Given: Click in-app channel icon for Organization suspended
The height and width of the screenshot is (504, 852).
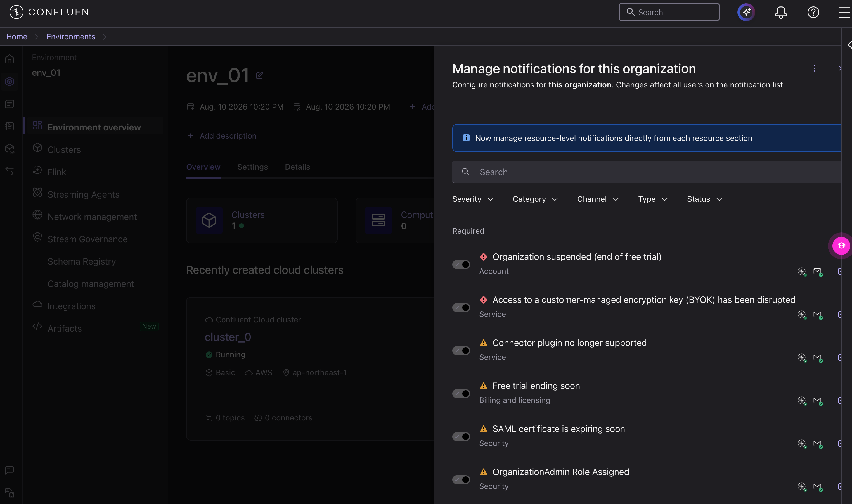Looking at the screenshot, I should tap(802, 271).
